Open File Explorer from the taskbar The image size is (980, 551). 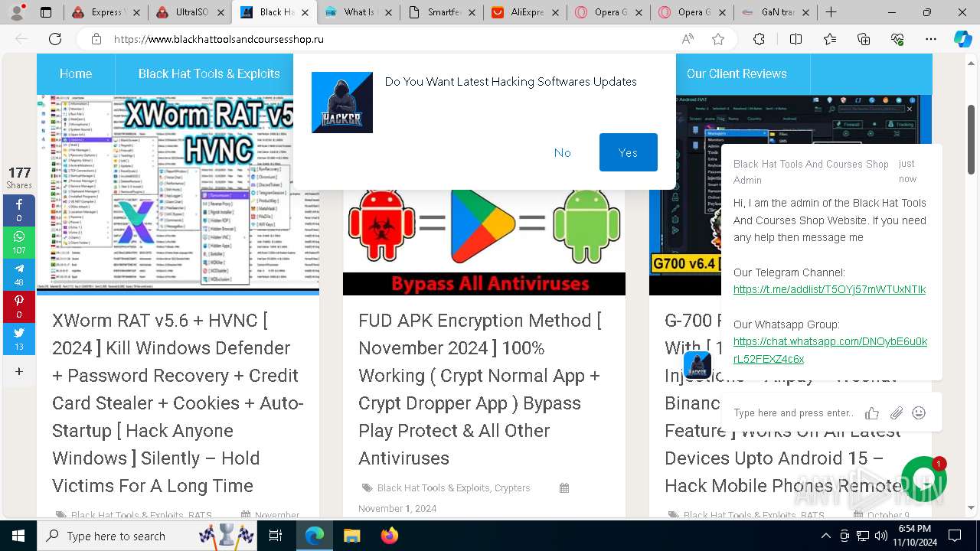point(351,536)
